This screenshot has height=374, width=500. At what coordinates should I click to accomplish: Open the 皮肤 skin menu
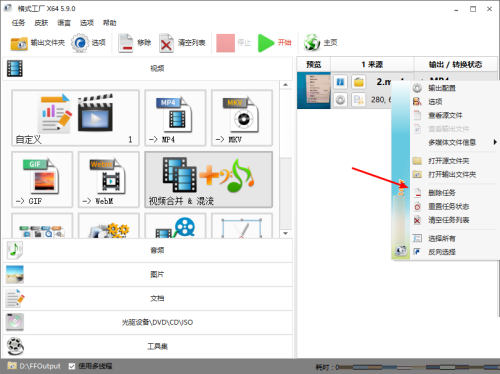coord(41,23)
